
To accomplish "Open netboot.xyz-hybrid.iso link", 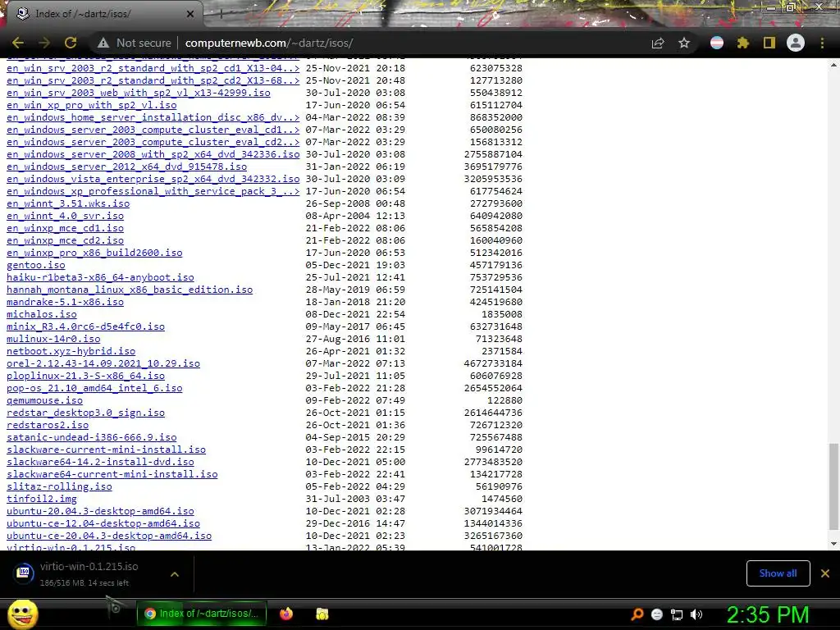I will 71,351.
